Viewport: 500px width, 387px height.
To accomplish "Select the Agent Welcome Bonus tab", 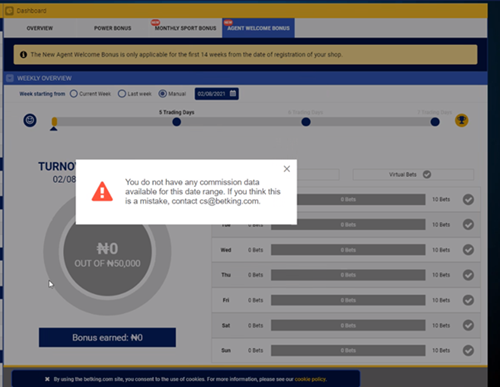I will 258,28.
